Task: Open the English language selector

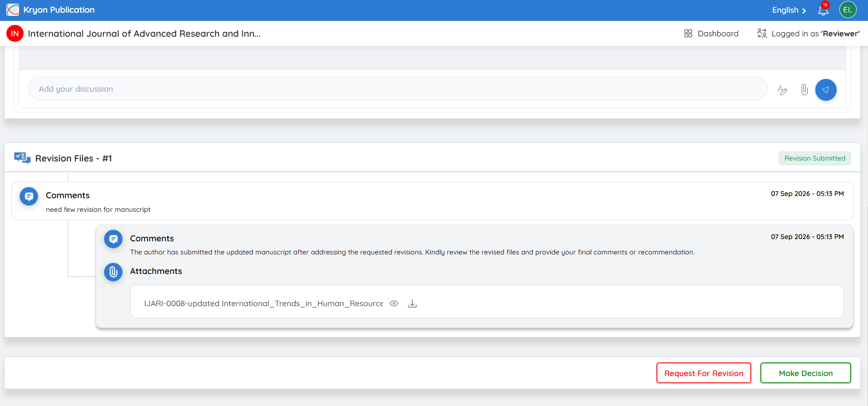Action: (x=789, y=10)
